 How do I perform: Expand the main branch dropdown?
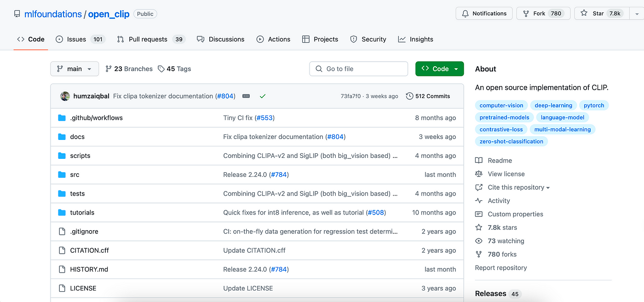tap(75, 69)
